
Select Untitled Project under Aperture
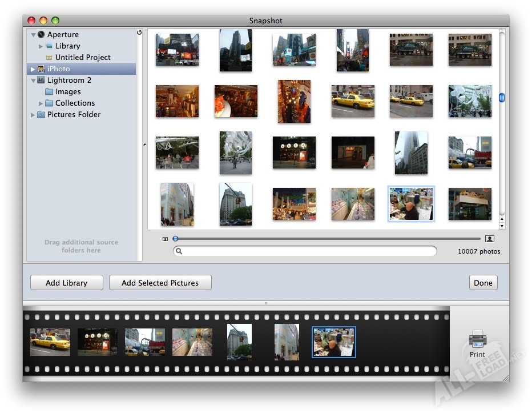[x=83, y=58]
